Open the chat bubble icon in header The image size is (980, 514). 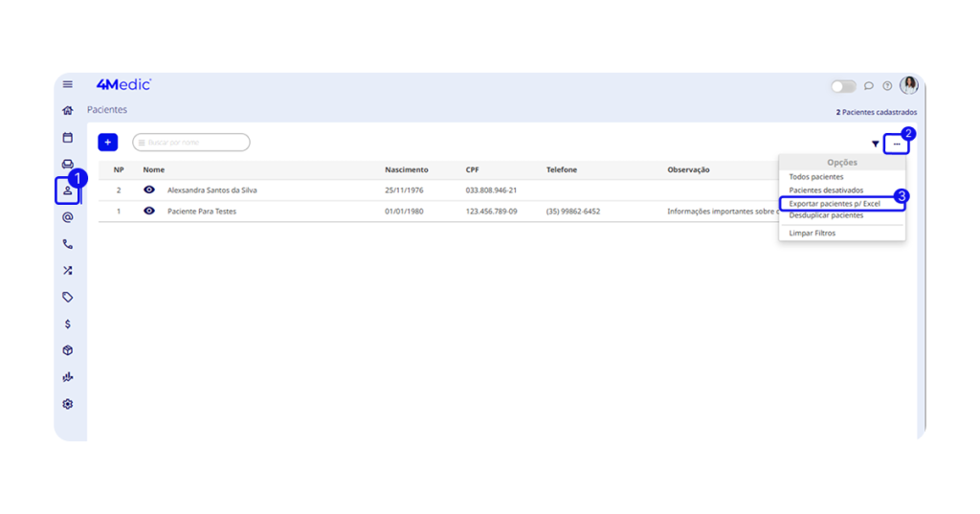(x=869, y=86)
